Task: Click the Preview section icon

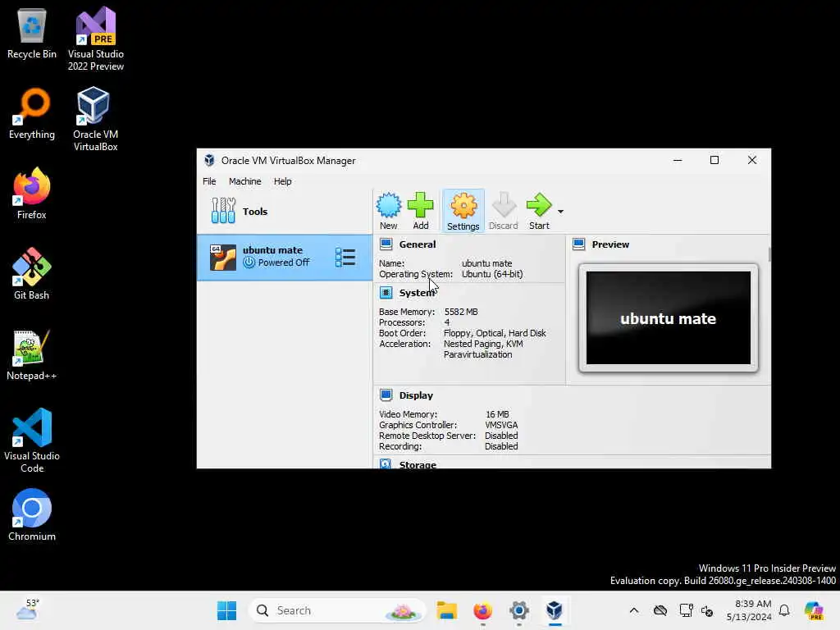Action: [579, 244]
